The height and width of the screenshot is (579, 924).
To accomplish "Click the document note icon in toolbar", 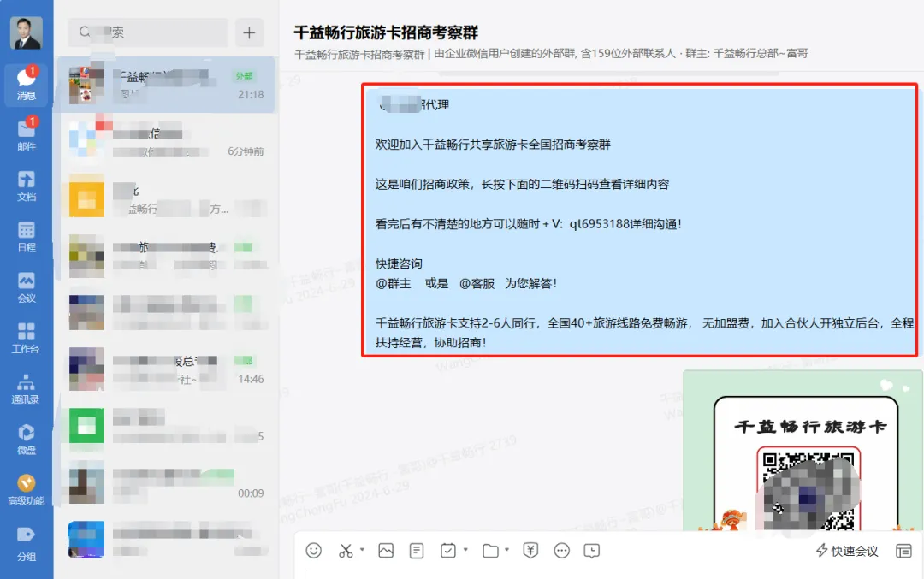I will pyautogui.click(x=417, y=551).
